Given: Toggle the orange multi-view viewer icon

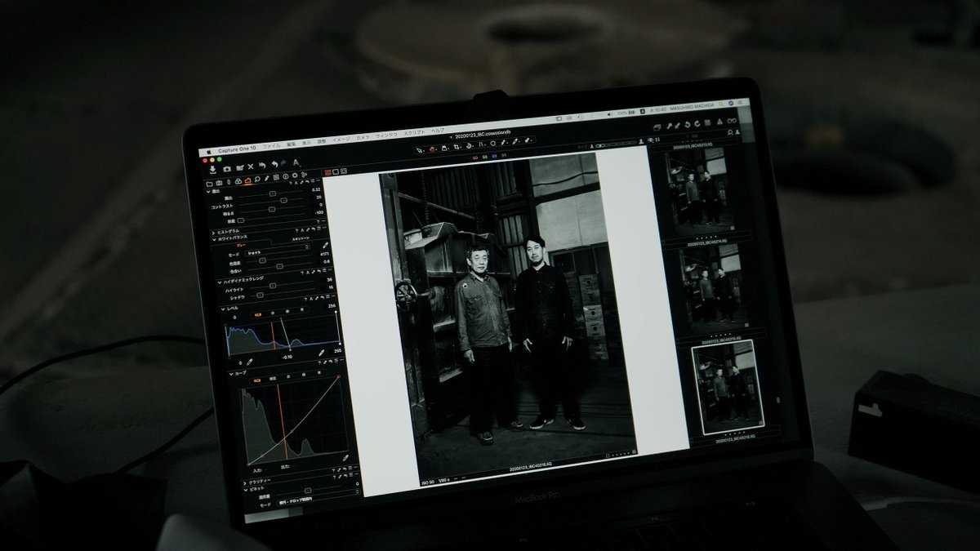Looking at the screenshot, I should click(328, 173).
